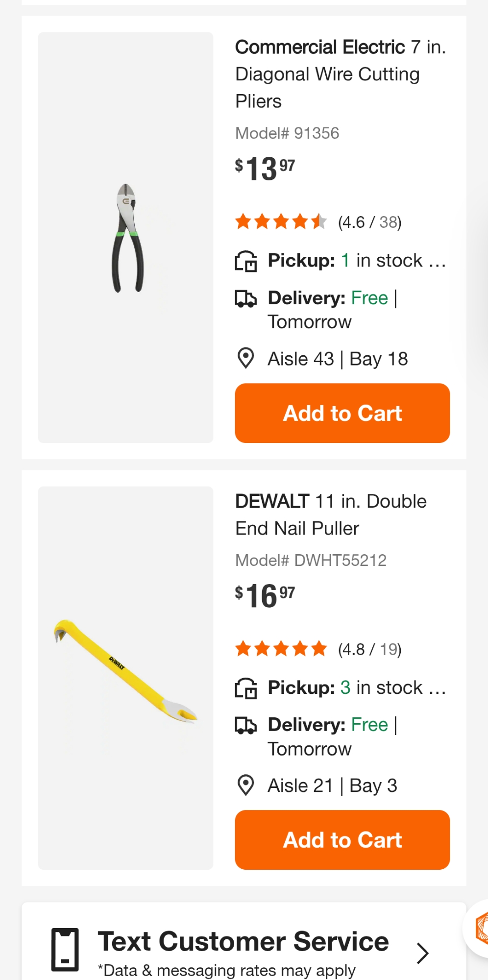Click the location pin icon beside Aisle 43
Screen dimensions: 488x980
pyautogui.click(x=245, y=358)
